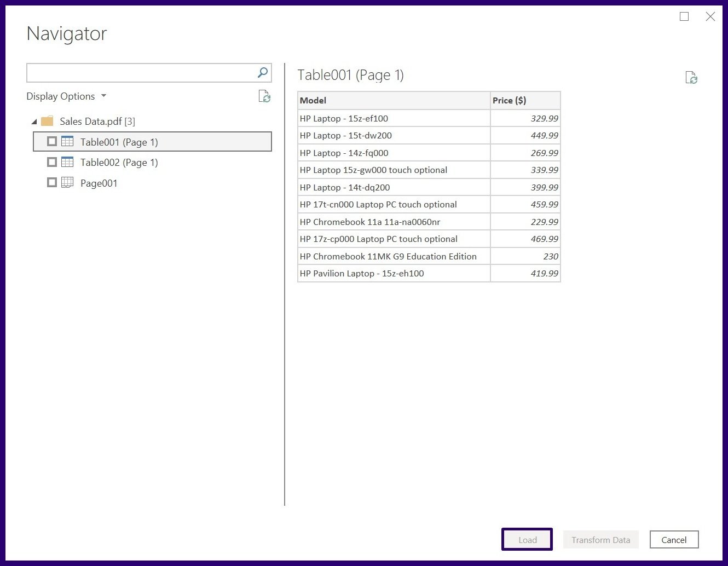Open the Display Options dropdown
This screenshot has width=728, height=566.
click(66, 96)
